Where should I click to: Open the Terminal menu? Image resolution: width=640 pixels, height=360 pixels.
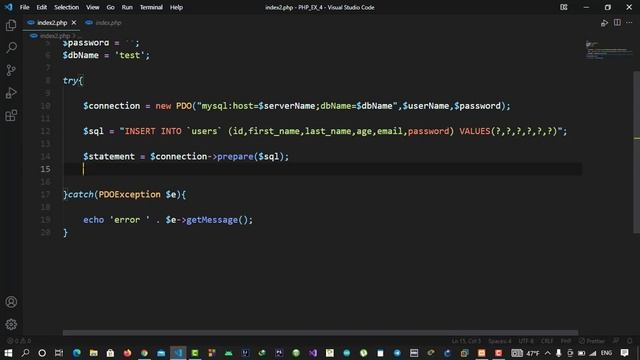tap(151, 7)
